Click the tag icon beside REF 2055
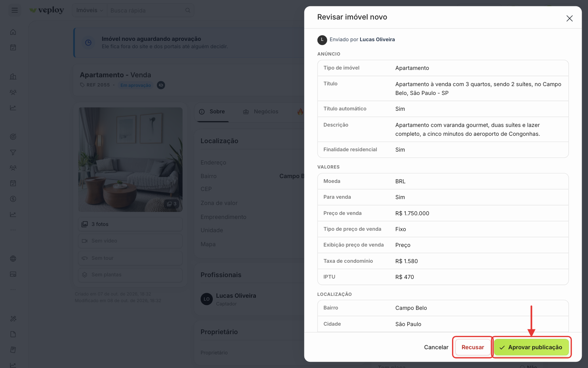This screenshot has height=368, width=588. 82,85
